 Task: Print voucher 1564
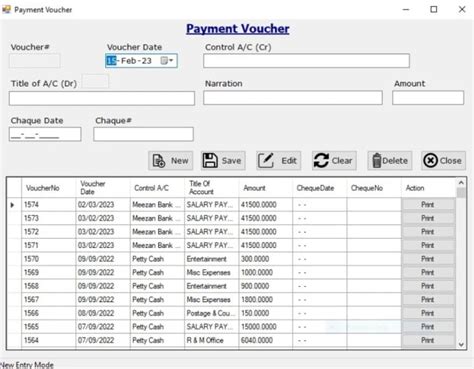(428, 340)
